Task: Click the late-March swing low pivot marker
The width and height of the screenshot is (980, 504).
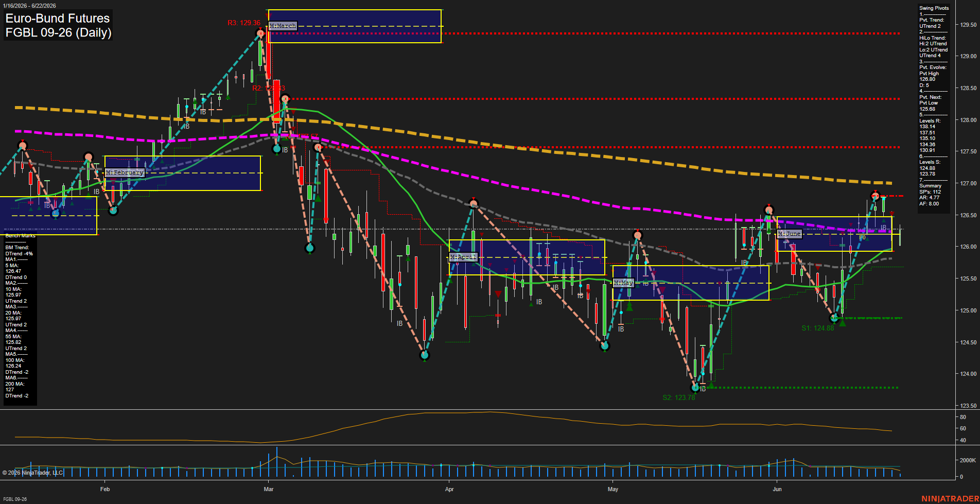Action: (x=425, y=355)
